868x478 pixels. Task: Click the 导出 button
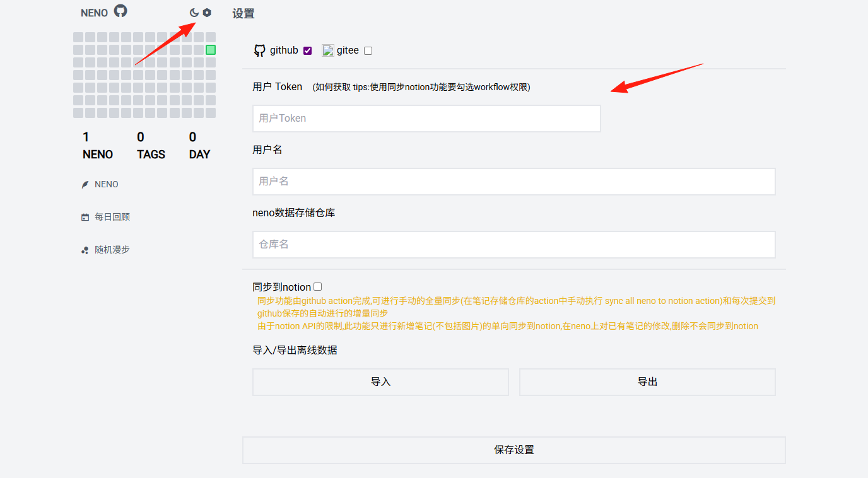(647, 382)
